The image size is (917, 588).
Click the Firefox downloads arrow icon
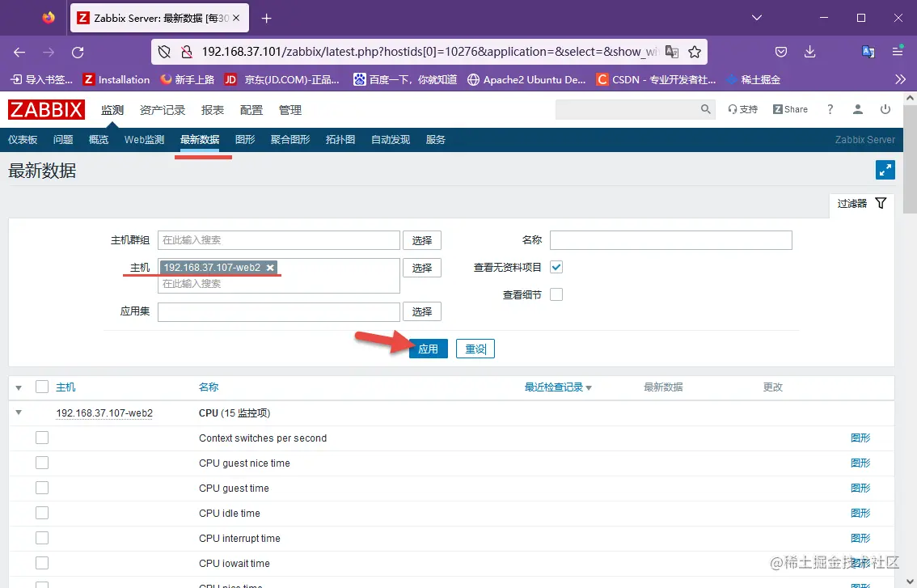[x=809, y=51]
